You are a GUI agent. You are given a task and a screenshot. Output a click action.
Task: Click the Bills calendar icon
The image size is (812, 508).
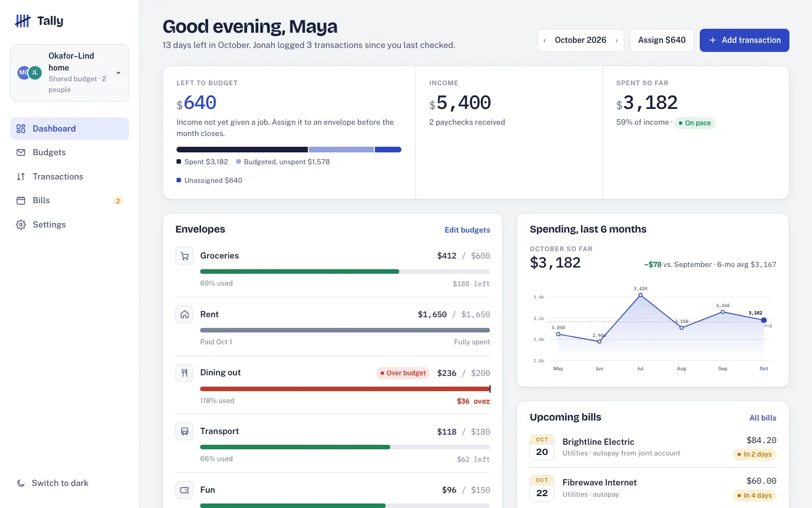click(21, 200)
